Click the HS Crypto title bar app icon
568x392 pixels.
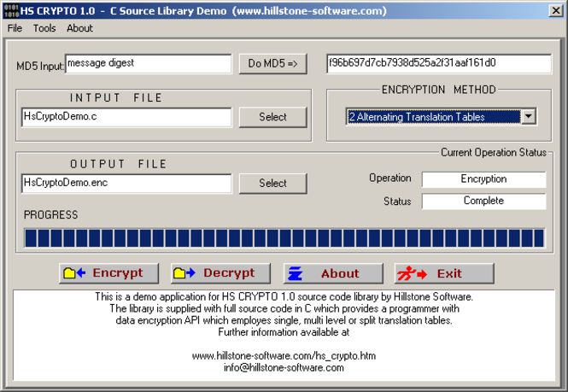(x=10, y=11)
